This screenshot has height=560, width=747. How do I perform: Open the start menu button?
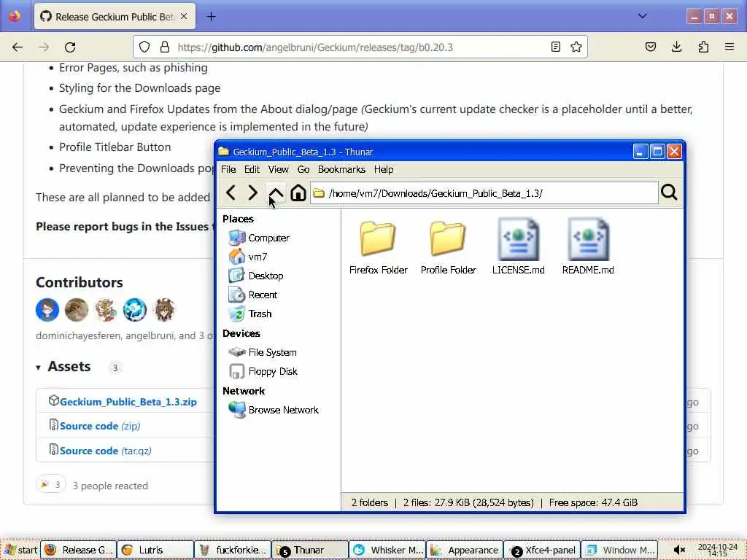click(x=20, y=550)
